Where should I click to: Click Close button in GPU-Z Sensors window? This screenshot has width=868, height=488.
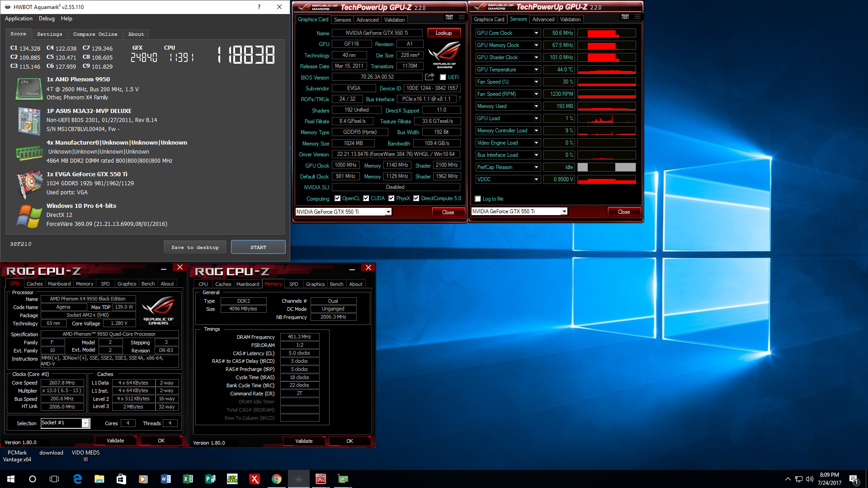[x=624, y=212]
